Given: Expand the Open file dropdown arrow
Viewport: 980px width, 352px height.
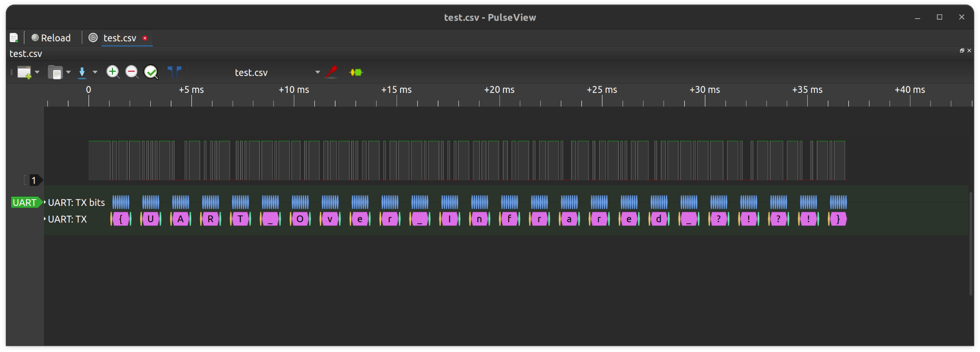Looking at the screenshot, I should click(68, 72).
